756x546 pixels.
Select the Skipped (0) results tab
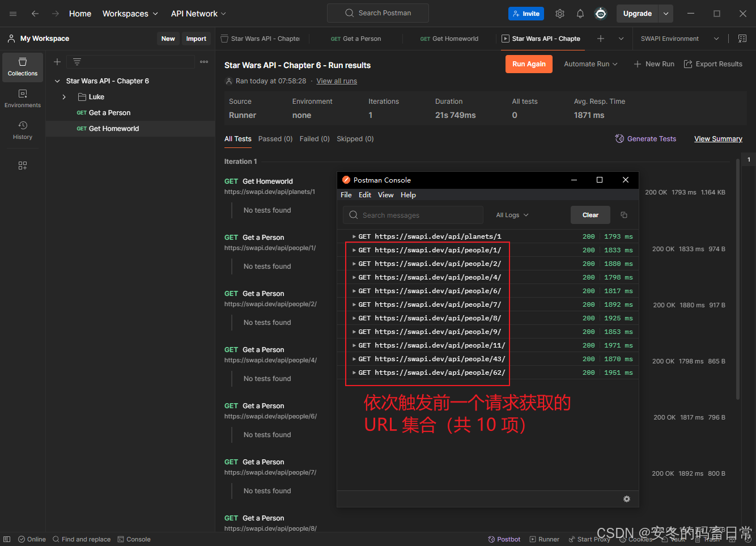click(355, 139)
